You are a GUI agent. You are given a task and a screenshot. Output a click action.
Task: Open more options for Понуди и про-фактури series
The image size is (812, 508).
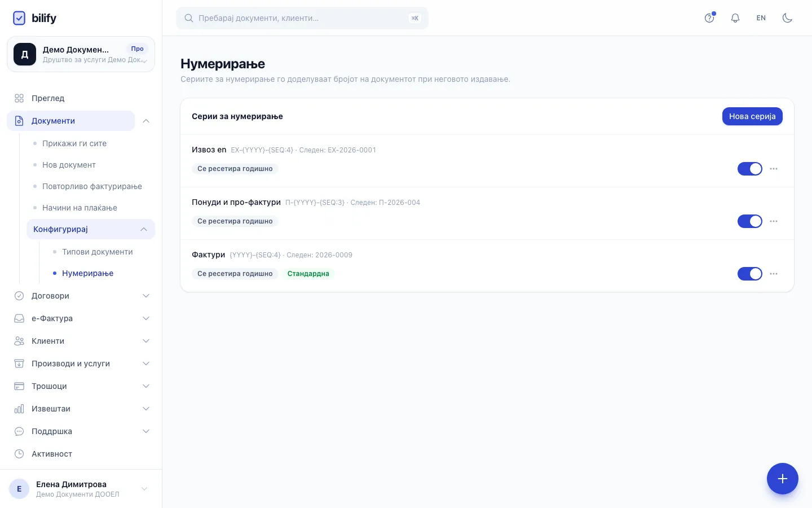[x=774, y=221]
